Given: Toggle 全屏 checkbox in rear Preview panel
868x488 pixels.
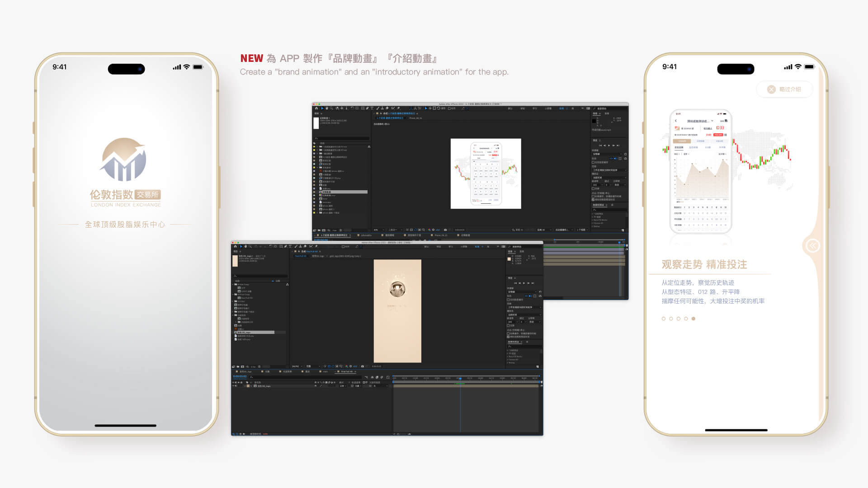Looking at the screenshot, I should click(593, 189).
